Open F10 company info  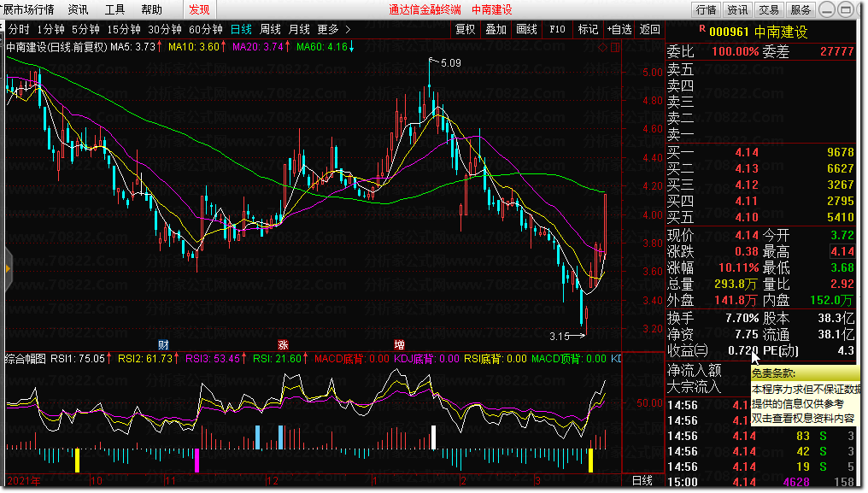coord(557,29)
